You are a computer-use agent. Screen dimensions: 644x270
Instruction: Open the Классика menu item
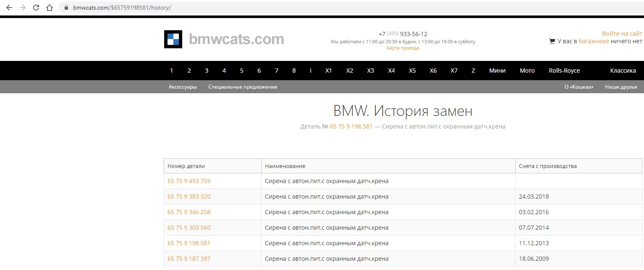pyautogui.click(x=623, y=71)
